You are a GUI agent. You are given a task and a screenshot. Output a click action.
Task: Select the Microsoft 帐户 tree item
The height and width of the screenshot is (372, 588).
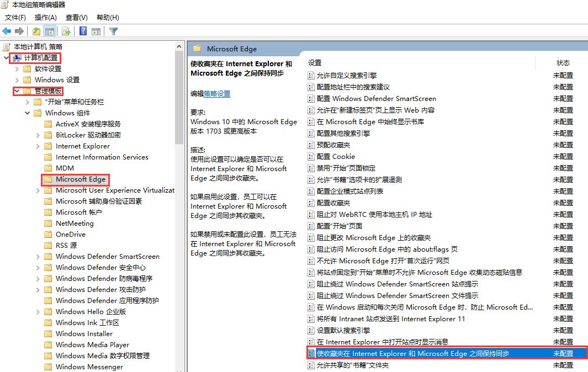pyautogui.click(x=79, y=212)
